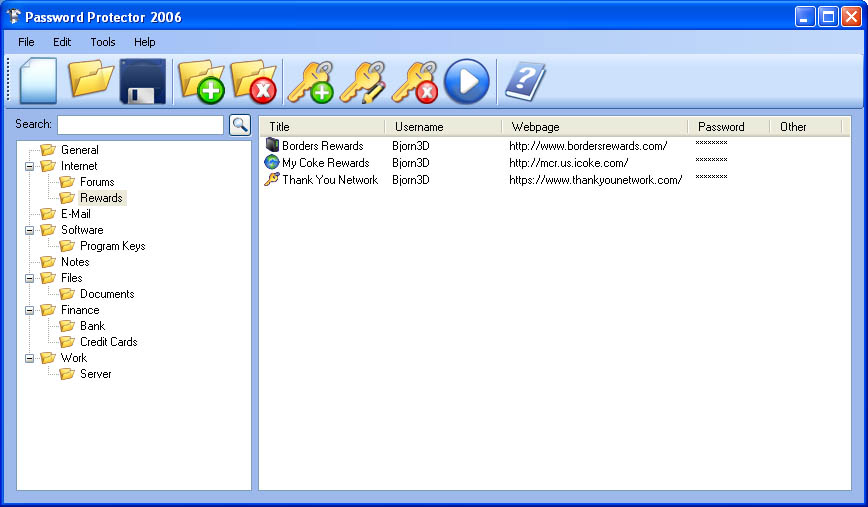The height and width of the screenshot is (507, 868).
Task: Click the Forums folder icon
Action: tap(67, 182)
